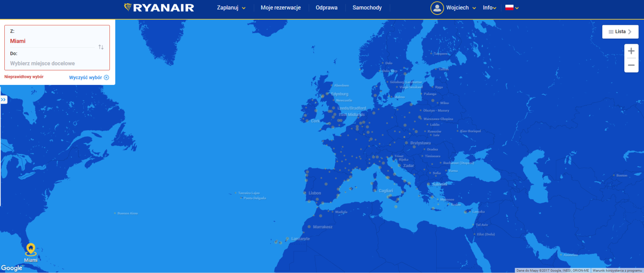Select Larnaka airport on the map

(478, 211)
